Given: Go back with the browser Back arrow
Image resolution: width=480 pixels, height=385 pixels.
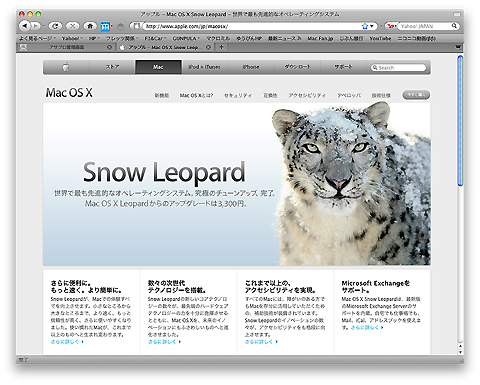Looking at the screenshot, I should point(25,26).
